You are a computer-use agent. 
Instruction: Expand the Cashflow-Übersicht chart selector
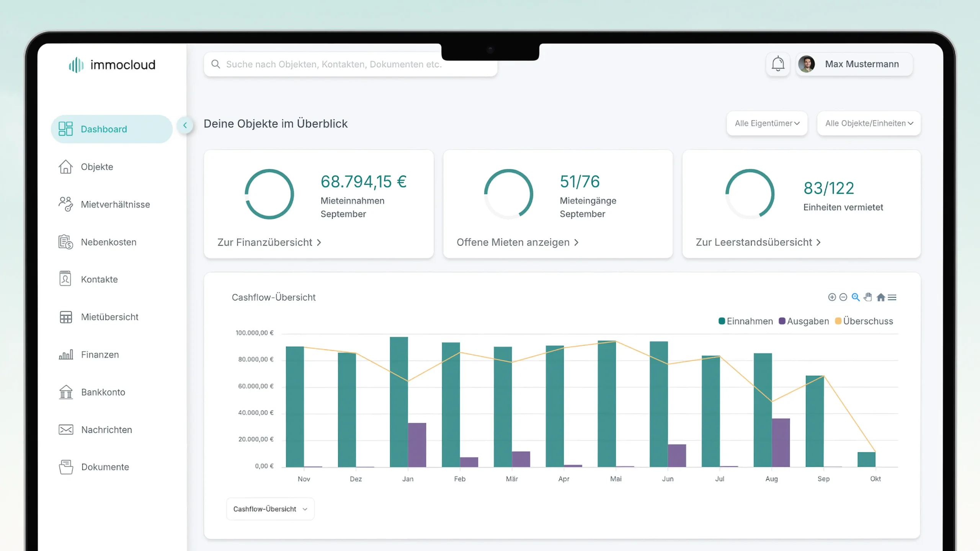(270, 509)
